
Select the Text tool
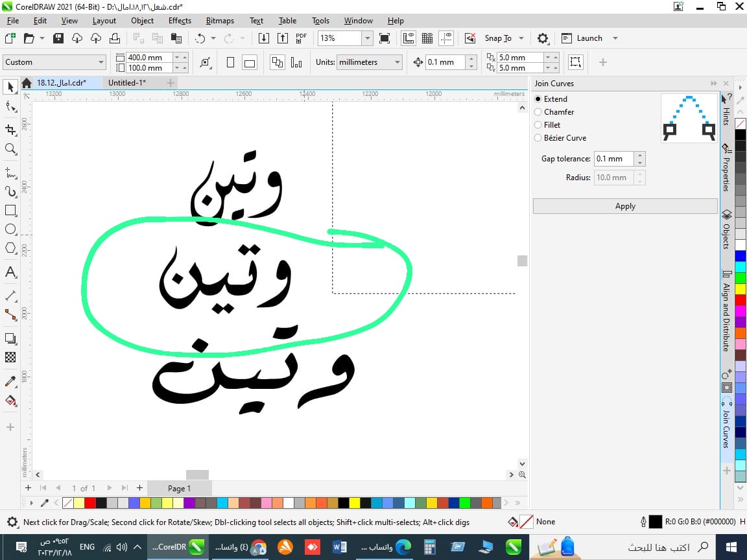click(x=10, y=272)
